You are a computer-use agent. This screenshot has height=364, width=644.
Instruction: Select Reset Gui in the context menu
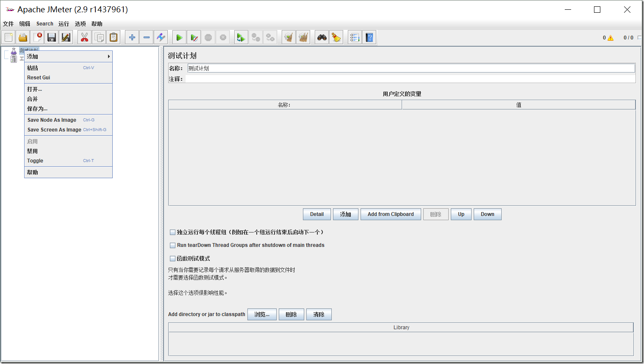click(68, 78)
